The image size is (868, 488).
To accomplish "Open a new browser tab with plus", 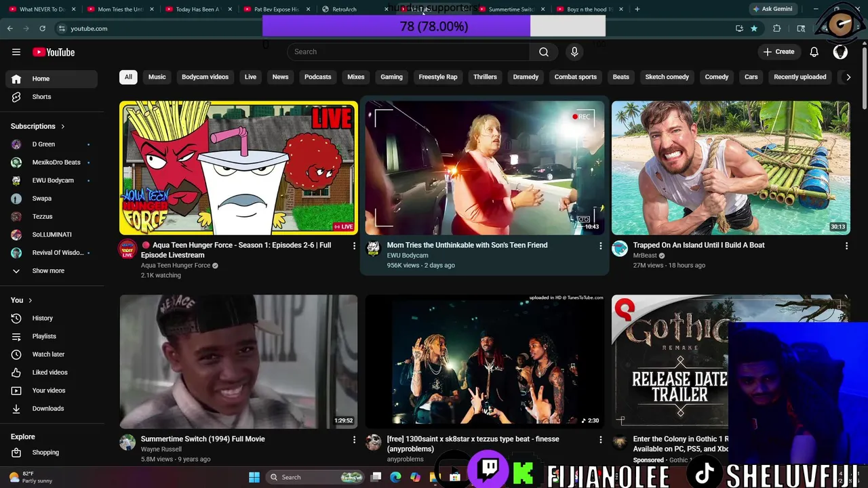I will (x=637, y=9).
